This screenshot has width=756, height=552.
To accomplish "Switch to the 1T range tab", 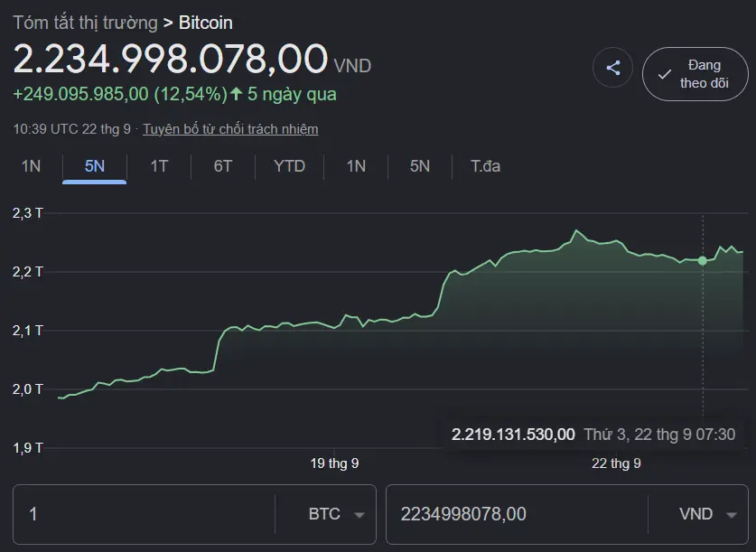I will click(x=159, y=166).
